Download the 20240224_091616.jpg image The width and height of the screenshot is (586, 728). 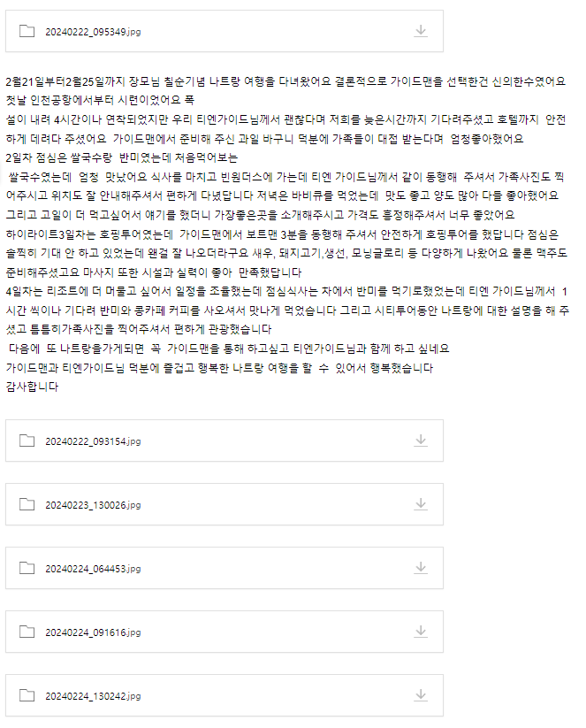(421, 632)
